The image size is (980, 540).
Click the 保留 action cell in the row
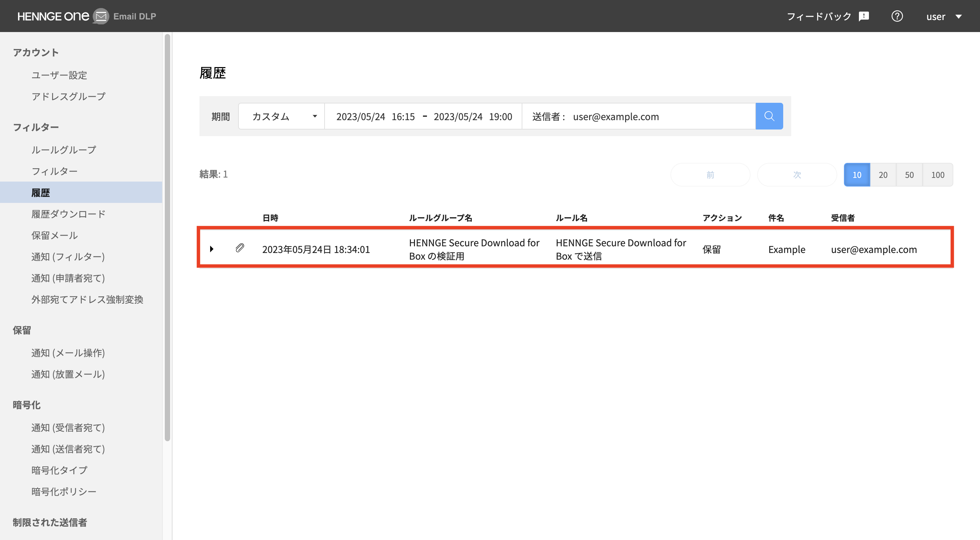pyautogui.click(x=711, y=249)
